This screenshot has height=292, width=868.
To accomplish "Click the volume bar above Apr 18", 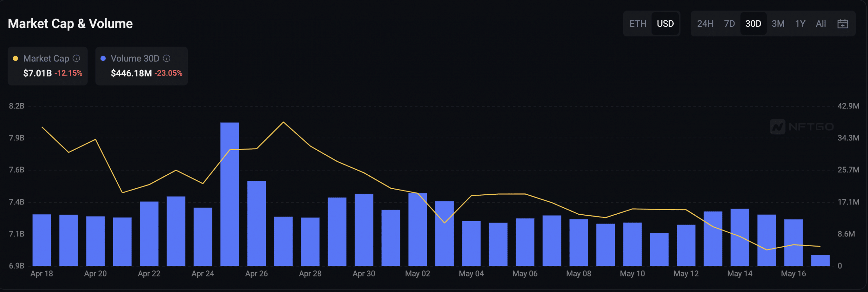I will (42, 240).
